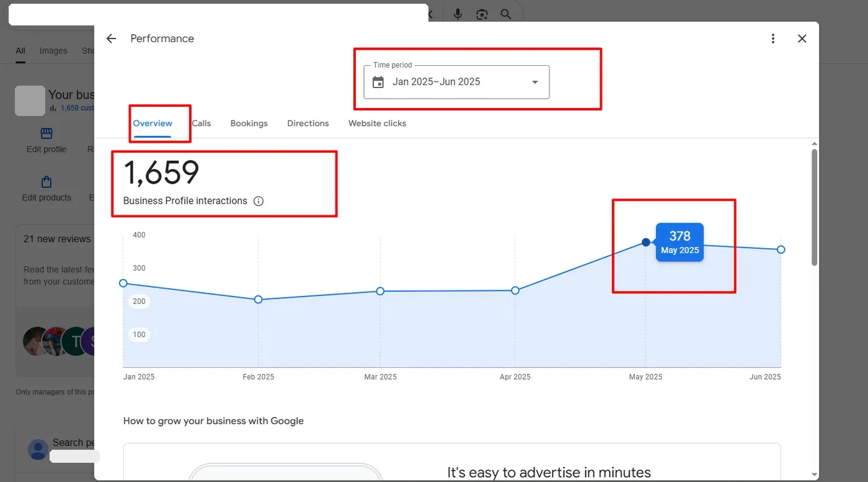Image resolution: width=868 pixels, height=482 pixels.
Task: Click the Edit products shopping bag icon
Action: click(46, 182)
